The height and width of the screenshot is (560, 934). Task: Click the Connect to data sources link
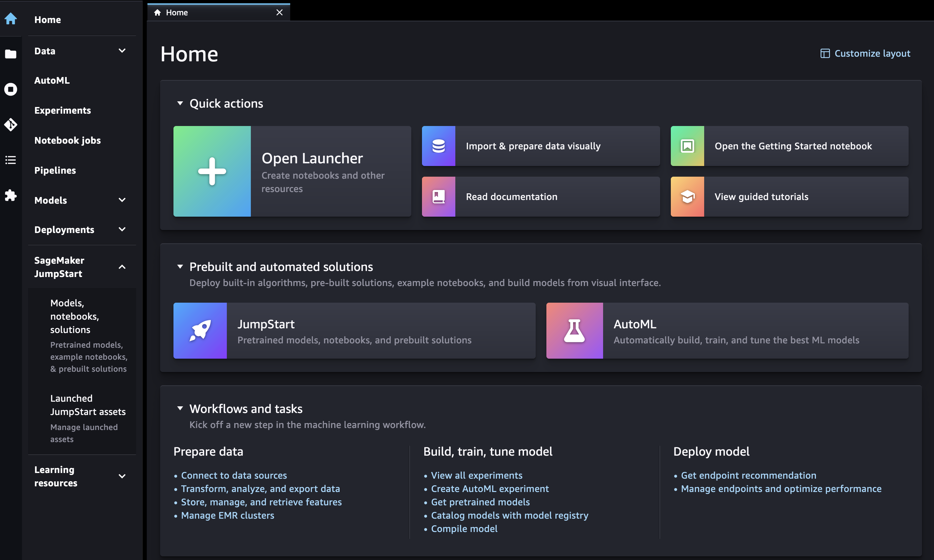[x=233, y=475]
